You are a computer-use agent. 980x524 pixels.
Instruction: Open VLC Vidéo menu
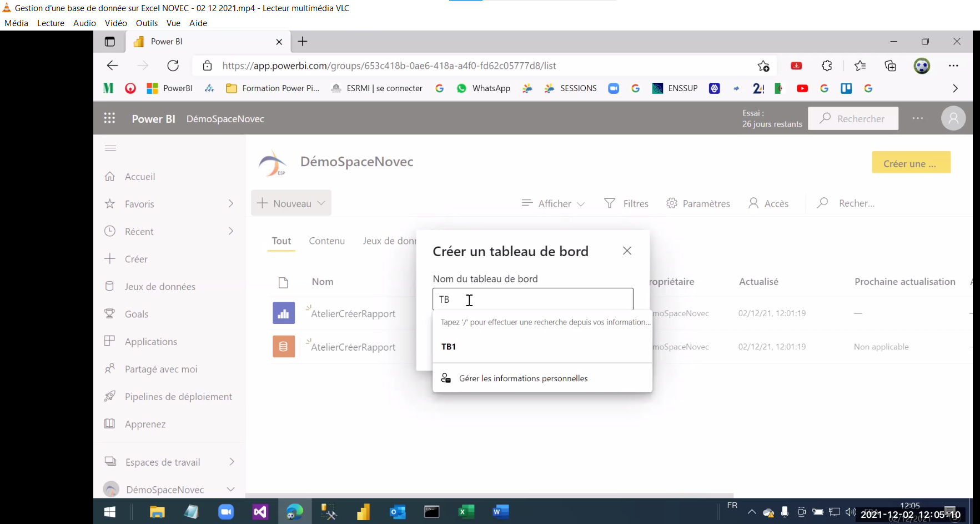(115, 23)
